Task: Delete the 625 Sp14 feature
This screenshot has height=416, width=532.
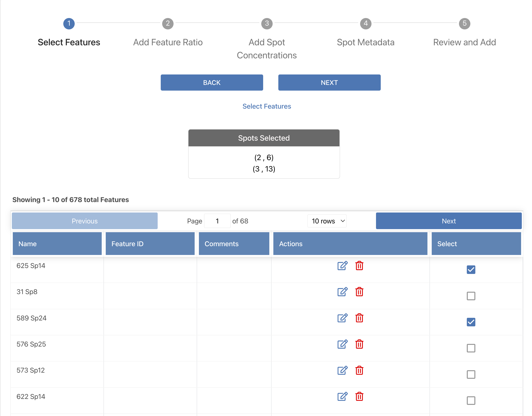Action: [359, 266]
